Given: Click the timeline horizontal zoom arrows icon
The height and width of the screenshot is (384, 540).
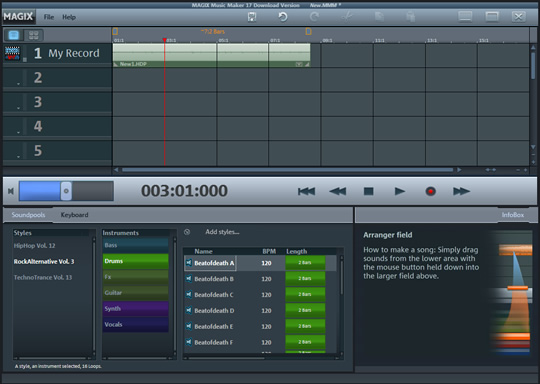Looking at the screenshot, I should pyautogui.click(x=490, y=170).
